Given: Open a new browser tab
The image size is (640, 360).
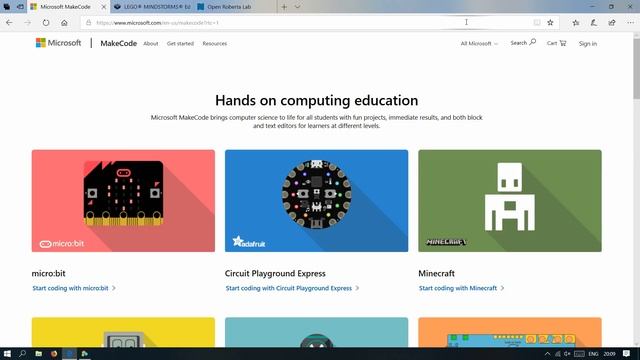Looking at the screenshot, I should [x=284, y=7].
